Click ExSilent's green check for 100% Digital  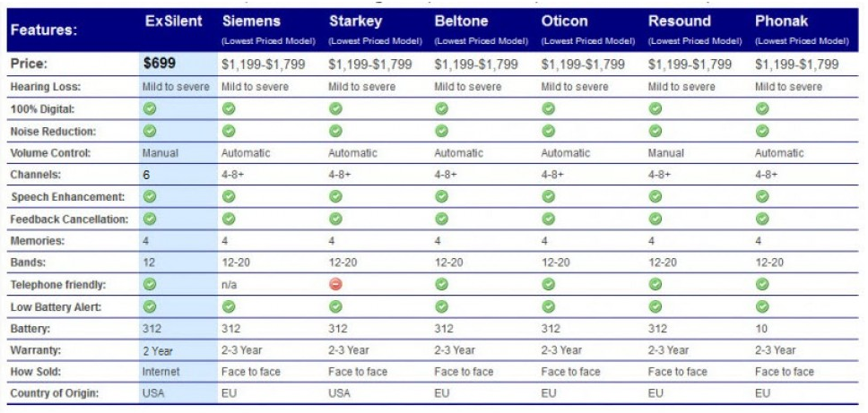point(150,109)
